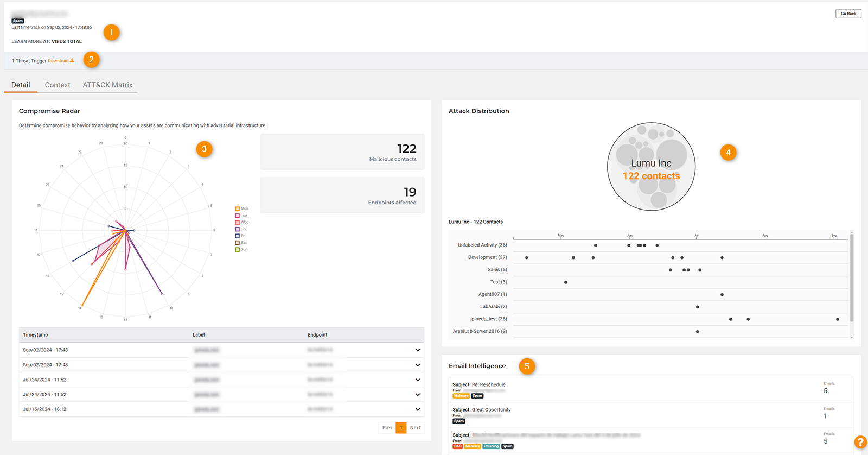
Task: Click the number 3 badge on Compromise Radar
Action: click(204, 149)
